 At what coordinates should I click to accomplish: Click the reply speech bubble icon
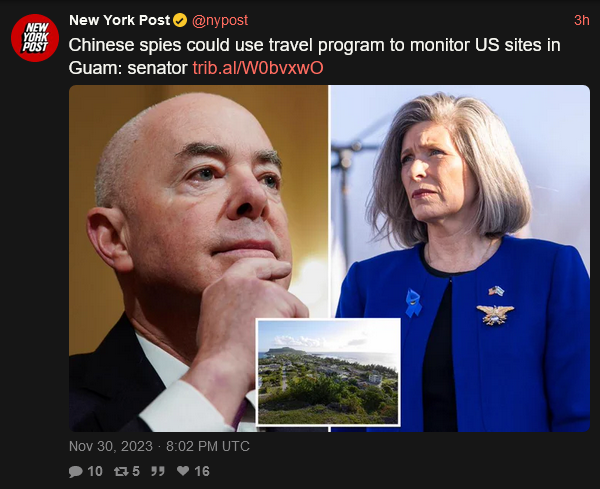[x=76, y=471]
